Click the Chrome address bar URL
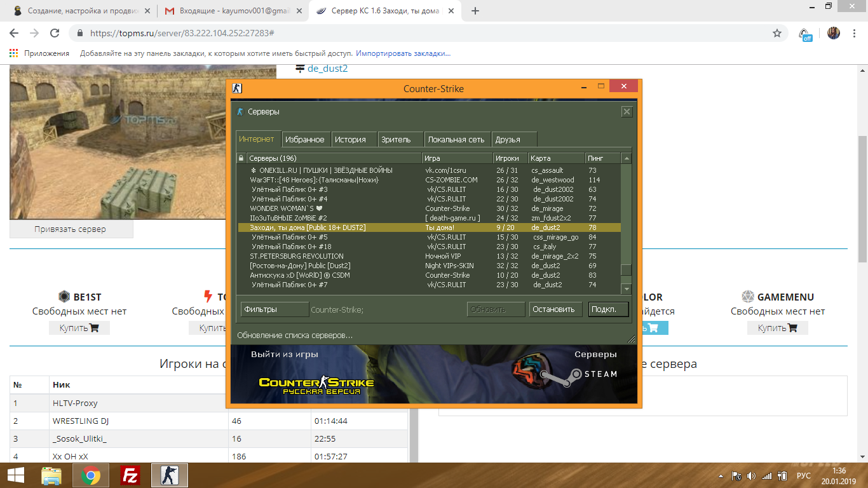 [182, 33]
